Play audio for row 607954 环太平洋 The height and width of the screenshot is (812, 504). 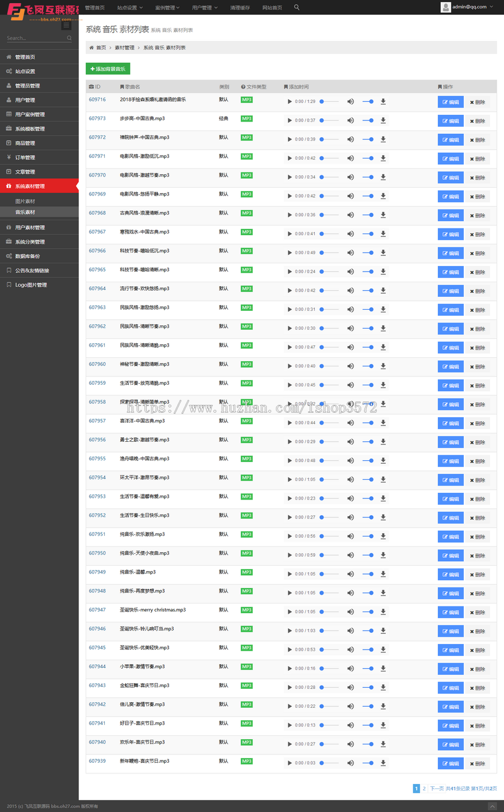(x=290, y=480)
